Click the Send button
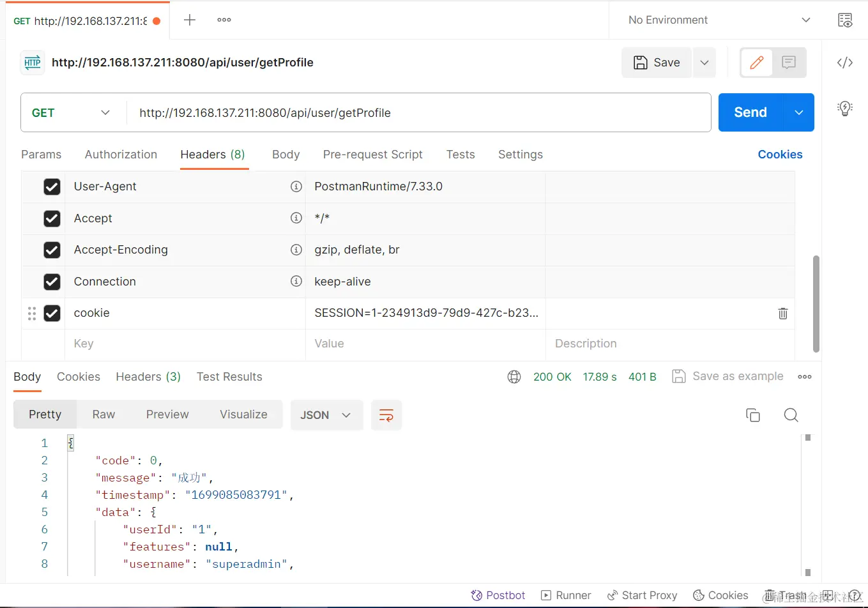Screen dimensions: 868x608 pyautogui.click(x=750, y=112)
